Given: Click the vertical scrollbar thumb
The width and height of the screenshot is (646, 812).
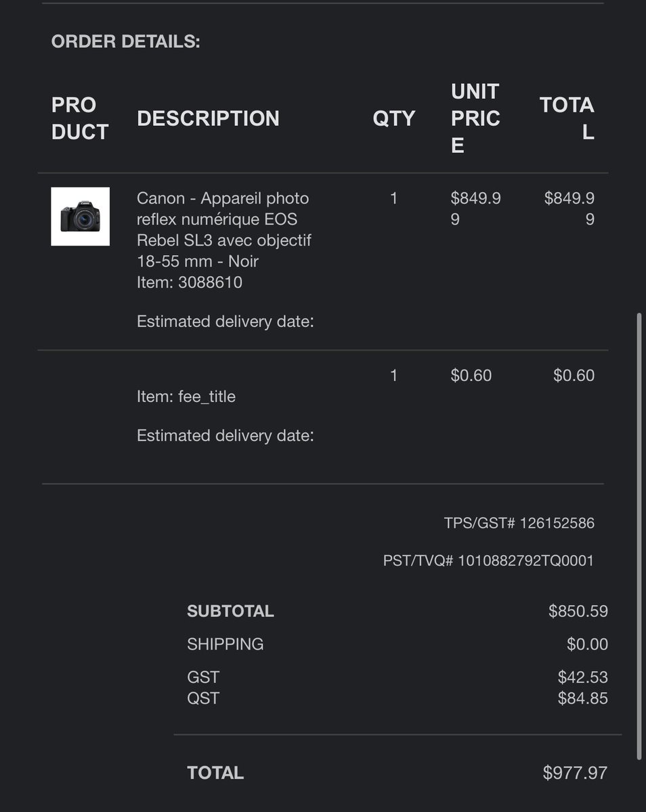Looking at the screenshot, I should pos(640,535).
